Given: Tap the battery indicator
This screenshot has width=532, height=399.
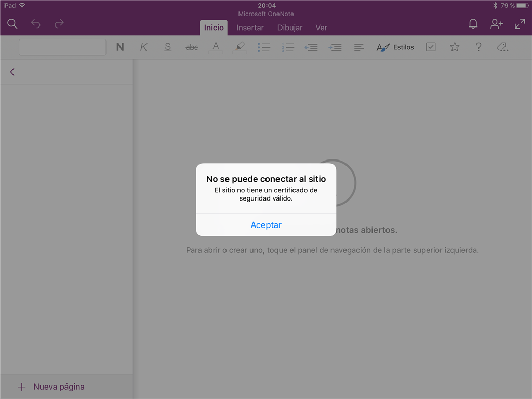Looking at the screenshot, I should point(523,5).
